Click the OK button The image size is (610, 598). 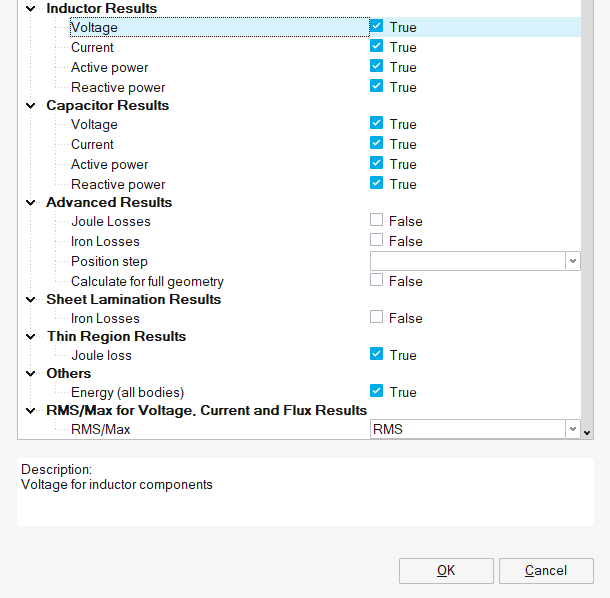coord(446,571)
